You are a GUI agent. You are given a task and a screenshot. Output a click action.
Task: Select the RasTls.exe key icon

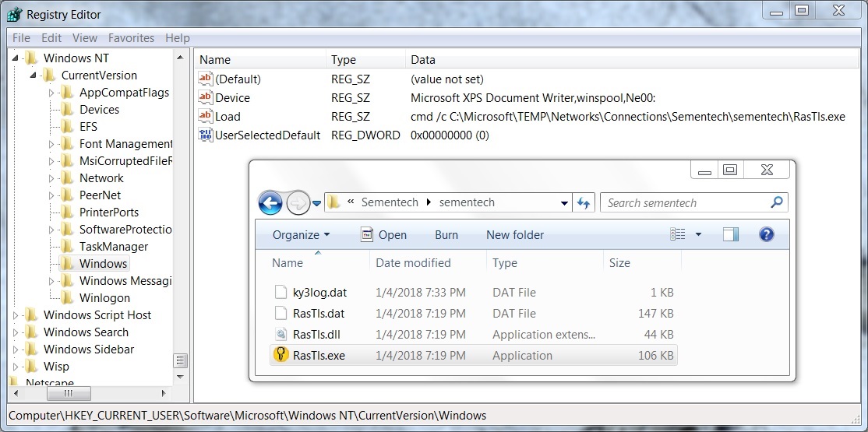[x=281, y=355]
